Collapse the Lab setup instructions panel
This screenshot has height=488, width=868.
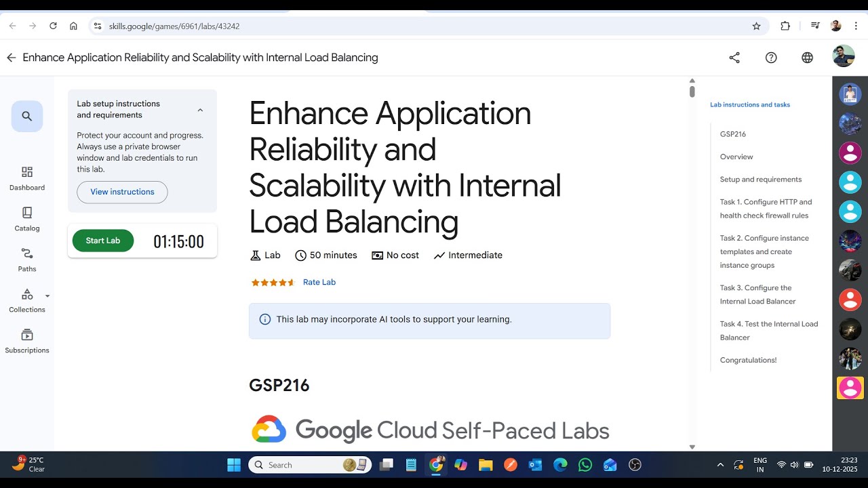[200, 110]
